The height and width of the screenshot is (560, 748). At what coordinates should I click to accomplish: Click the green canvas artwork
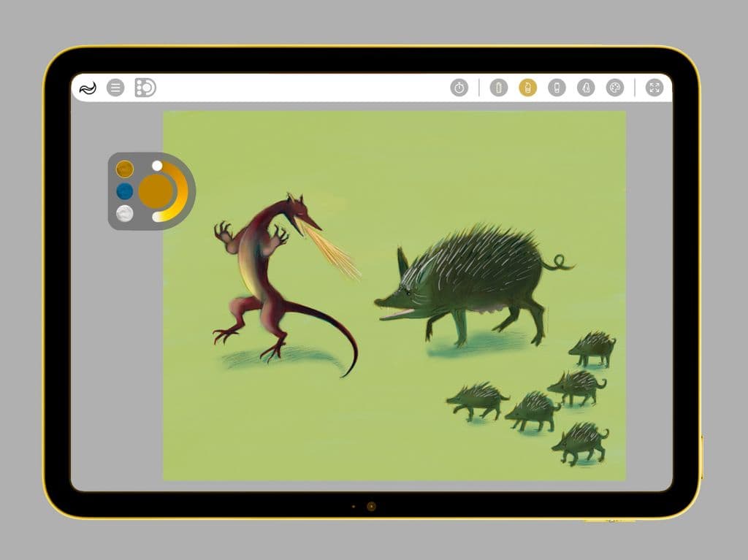tap(394, 296)
